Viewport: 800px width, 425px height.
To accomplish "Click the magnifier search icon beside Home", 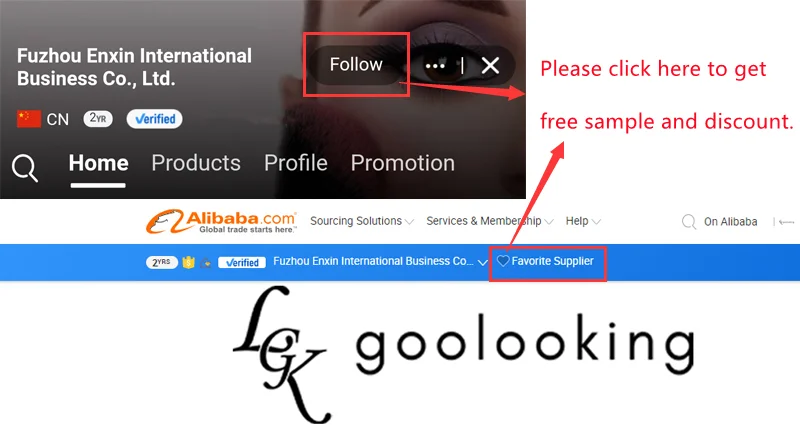I will (25, 168).
